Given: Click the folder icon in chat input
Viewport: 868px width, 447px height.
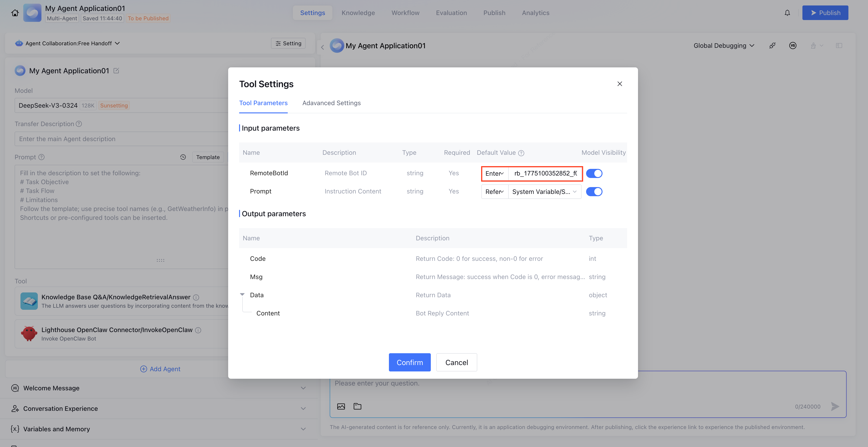Looking at the screenshot, I should click(357, 406).
